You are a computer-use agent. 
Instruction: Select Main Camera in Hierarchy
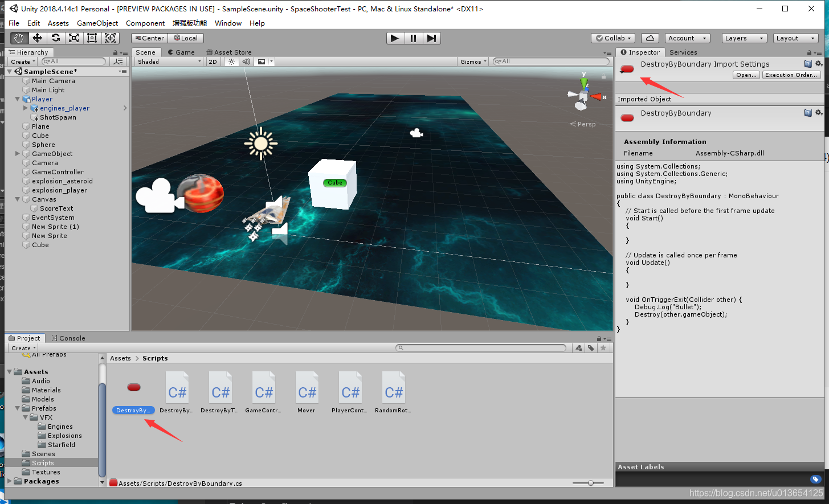point(53,81)
